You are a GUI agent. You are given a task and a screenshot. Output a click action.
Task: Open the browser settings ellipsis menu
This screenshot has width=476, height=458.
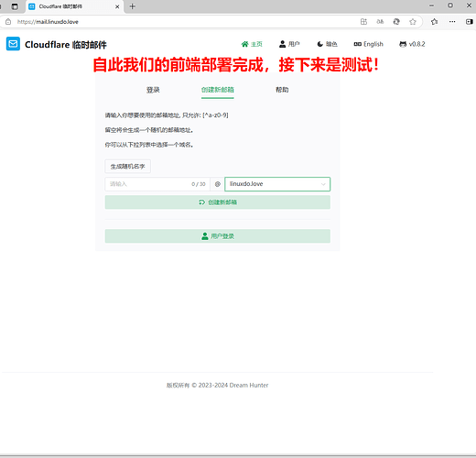click(x=452, y=22)
